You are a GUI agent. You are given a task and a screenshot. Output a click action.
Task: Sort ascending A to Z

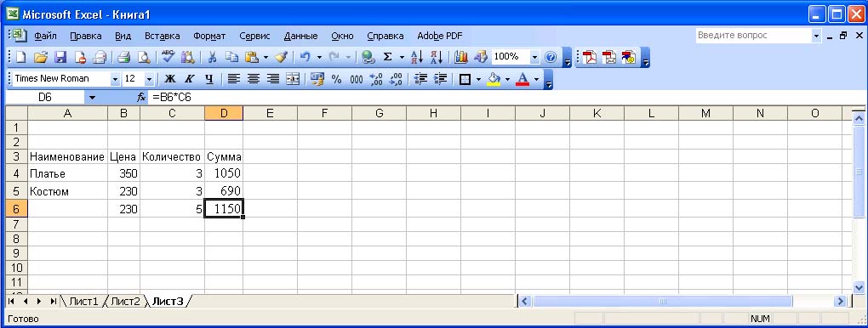tap(417, 57)
